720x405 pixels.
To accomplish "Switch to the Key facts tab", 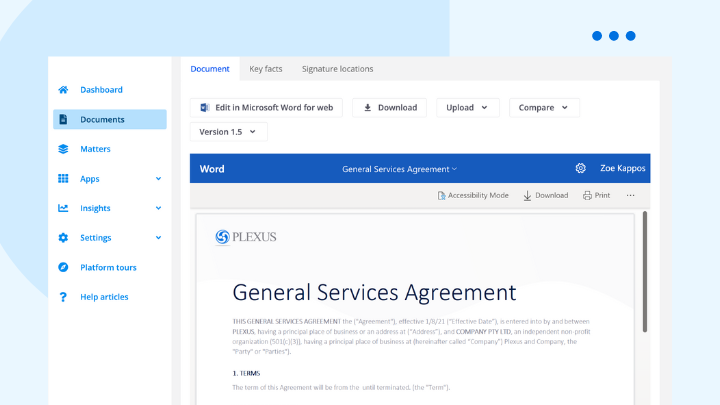I will coord(266,69).
